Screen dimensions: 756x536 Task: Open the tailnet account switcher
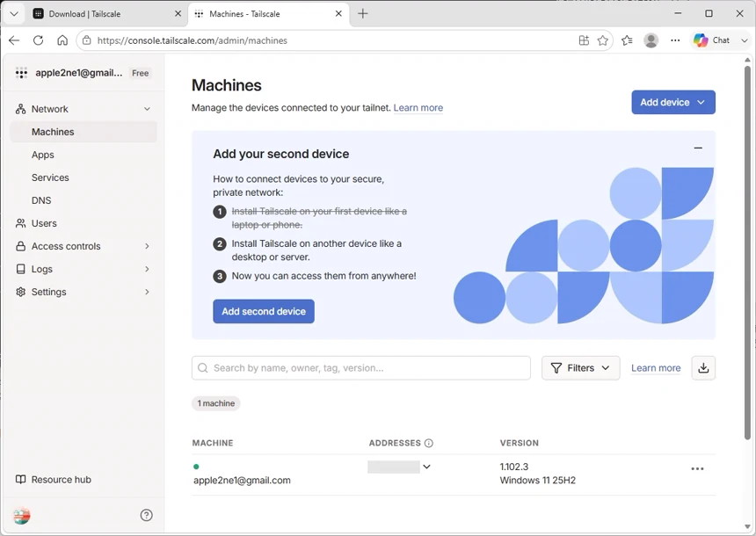click(84, 73)
